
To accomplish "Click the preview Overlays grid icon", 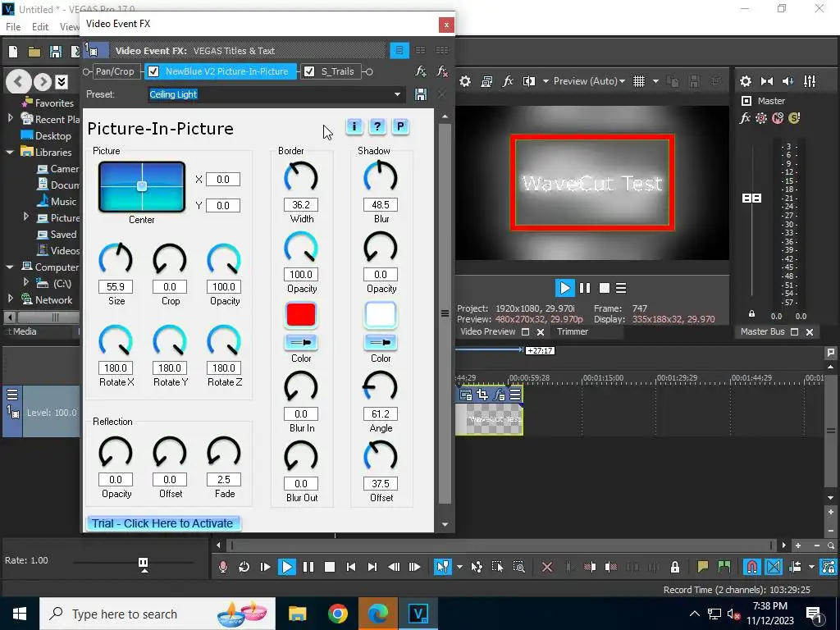I will 638,81.
